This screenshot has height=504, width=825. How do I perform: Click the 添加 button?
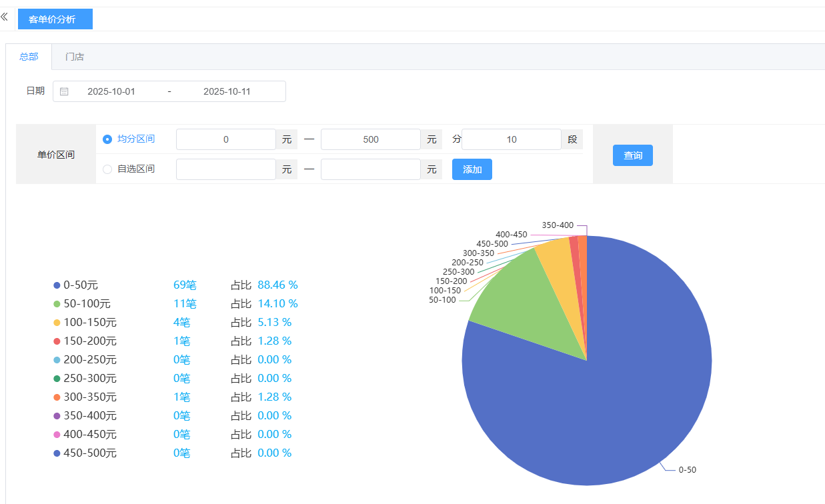coord(472,169)
